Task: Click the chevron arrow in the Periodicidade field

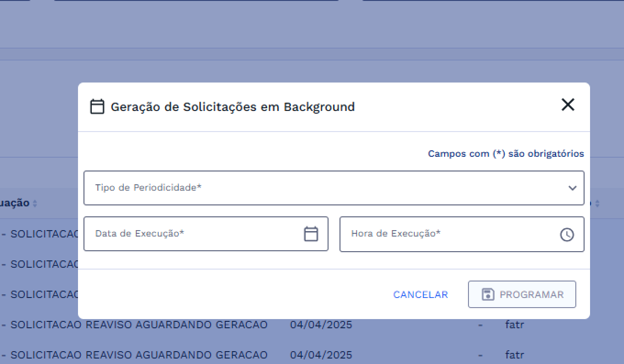Action: (x=572, y=188)
